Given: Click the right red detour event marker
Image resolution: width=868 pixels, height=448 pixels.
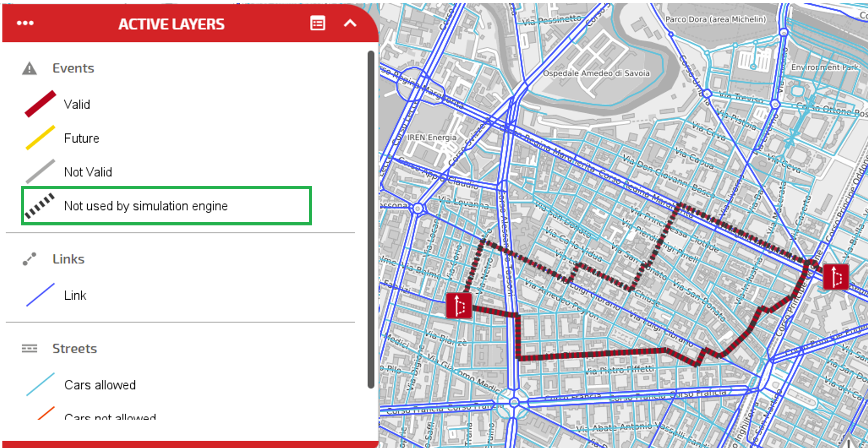Looking at the screenshot, I should [x=836, y=276].
